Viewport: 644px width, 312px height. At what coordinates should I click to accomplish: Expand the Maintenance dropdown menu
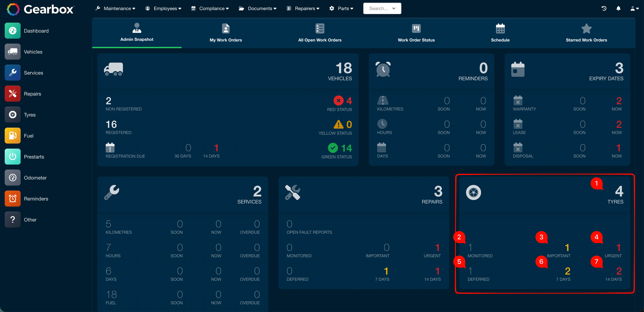pos(115,9)
